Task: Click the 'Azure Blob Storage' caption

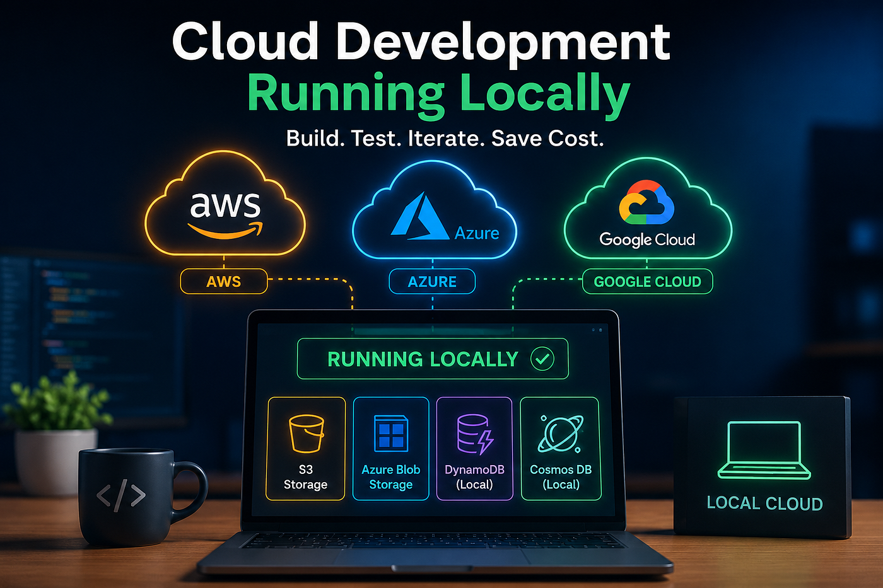Action: click(x=391, y=477)
